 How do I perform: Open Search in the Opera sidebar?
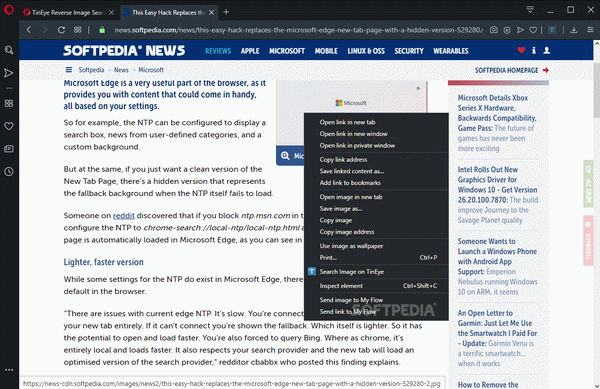9,50
